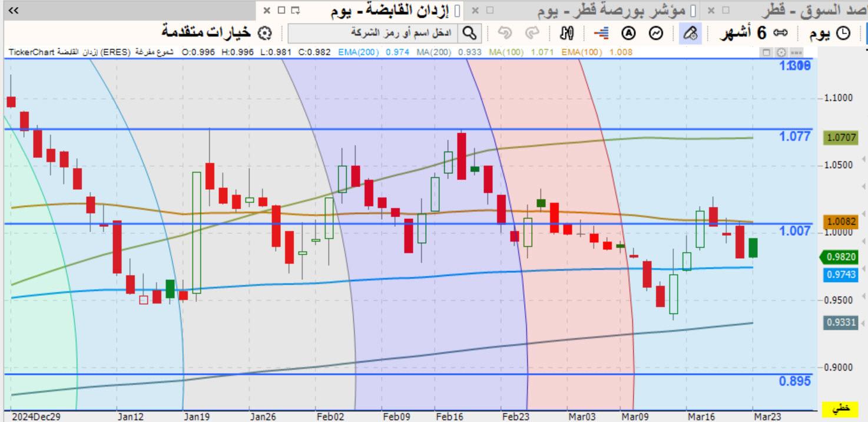Open the chart type candlestick selector
Image resolution: width=868 pixels, height=422 pixels.
[567, 33]
